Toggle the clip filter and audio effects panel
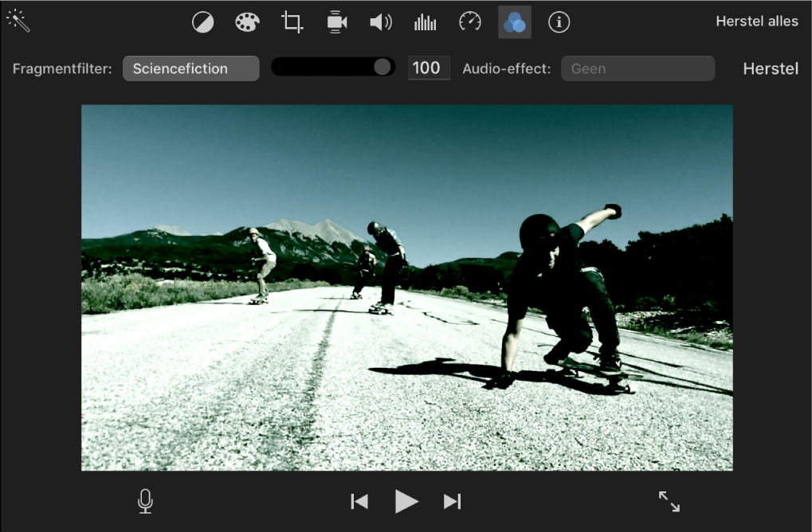Image resolution: width=812 pixels, height=532 pixels. tap(514, 22)
